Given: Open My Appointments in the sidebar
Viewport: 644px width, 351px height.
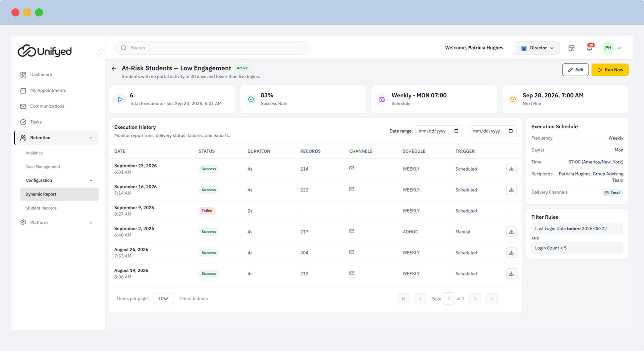Looking at the screenshot, I should tap(48, 90).
